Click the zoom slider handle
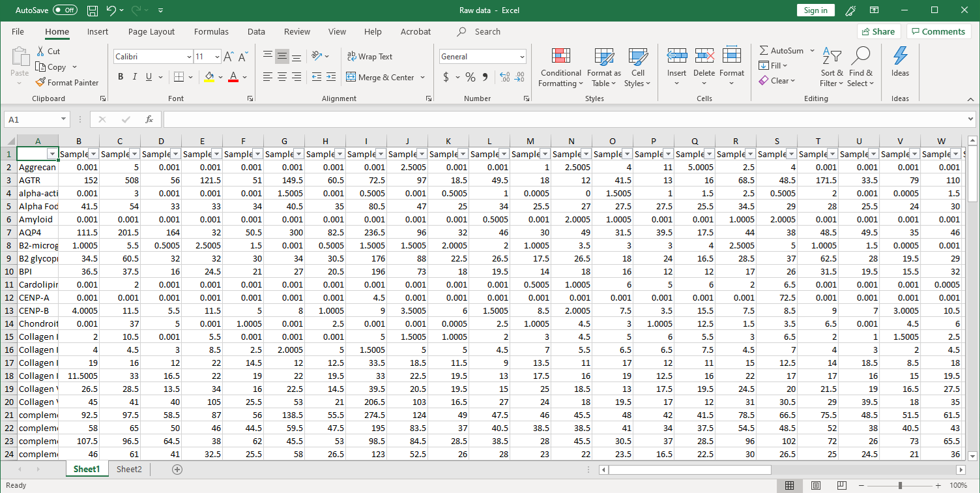The width and height of the screenshot is (980, 493). click(900, 486)
